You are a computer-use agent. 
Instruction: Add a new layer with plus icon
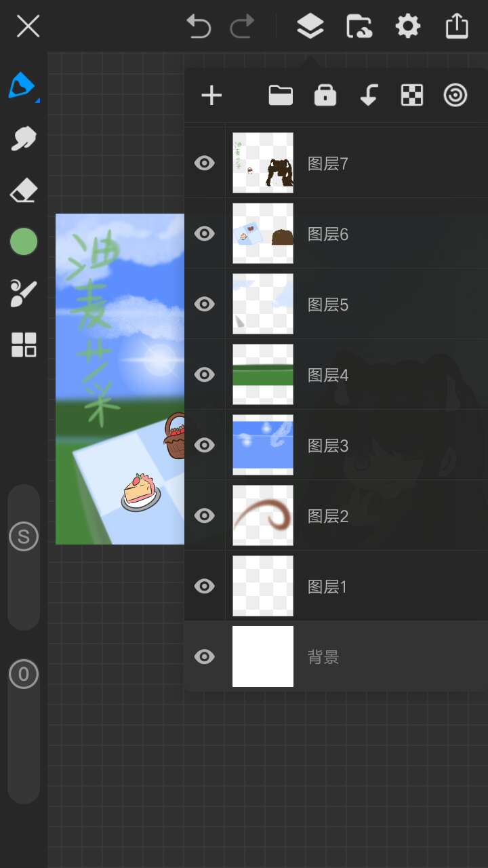coord(211,96)
